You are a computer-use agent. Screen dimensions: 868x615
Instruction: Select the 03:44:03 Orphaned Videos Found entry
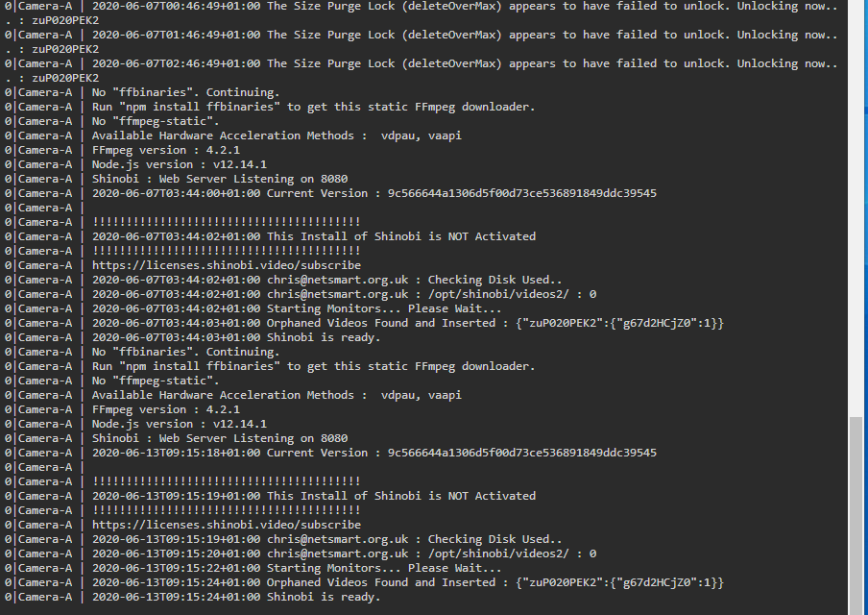click(408, 323)
